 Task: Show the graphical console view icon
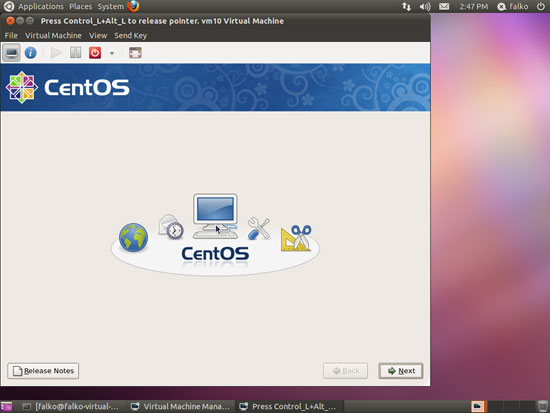pyautogui.click(x=12, y=53)
